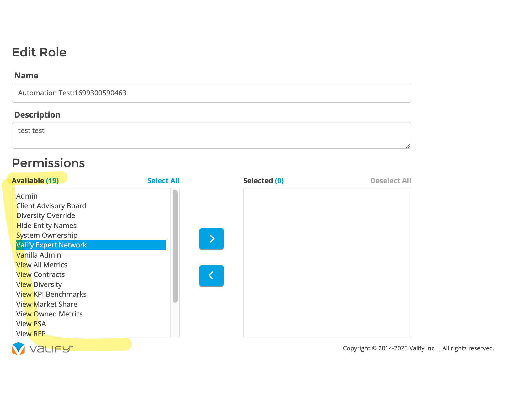The image size is (532, 404).
Task: Click Select All link
Action: [x=163, y=181]
